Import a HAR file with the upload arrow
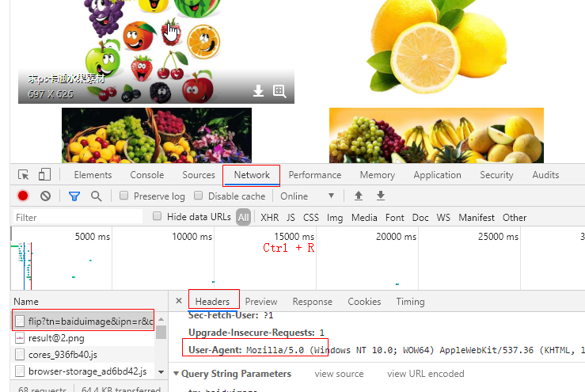The width and height of the screenshot is (585, 392). tap(358, 196)
